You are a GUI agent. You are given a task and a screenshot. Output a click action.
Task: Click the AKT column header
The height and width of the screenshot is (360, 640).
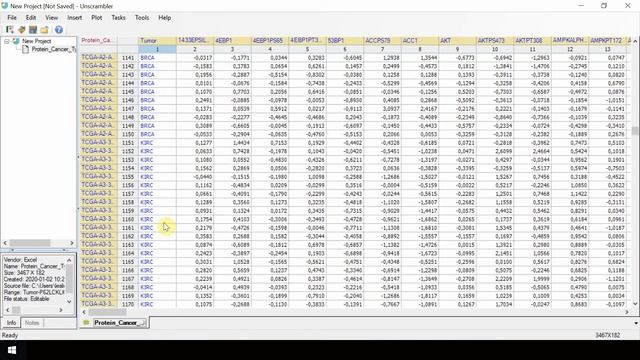[458, 40]
